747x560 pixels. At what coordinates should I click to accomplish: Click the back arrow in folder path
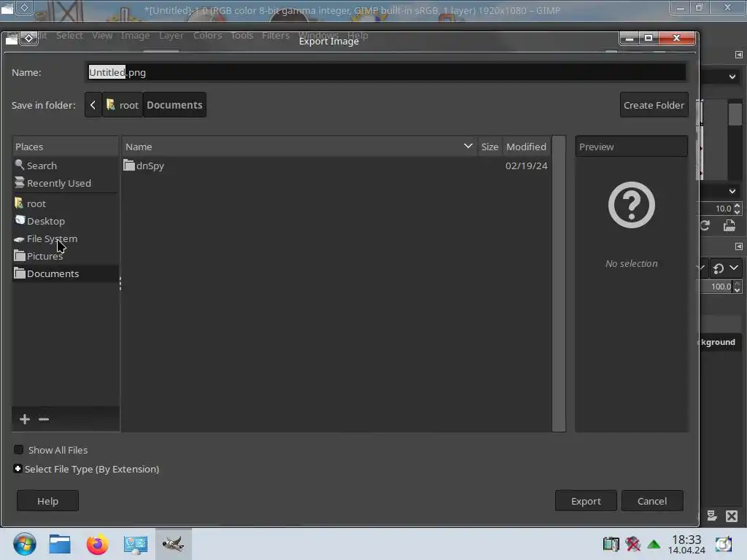point(93,105)
